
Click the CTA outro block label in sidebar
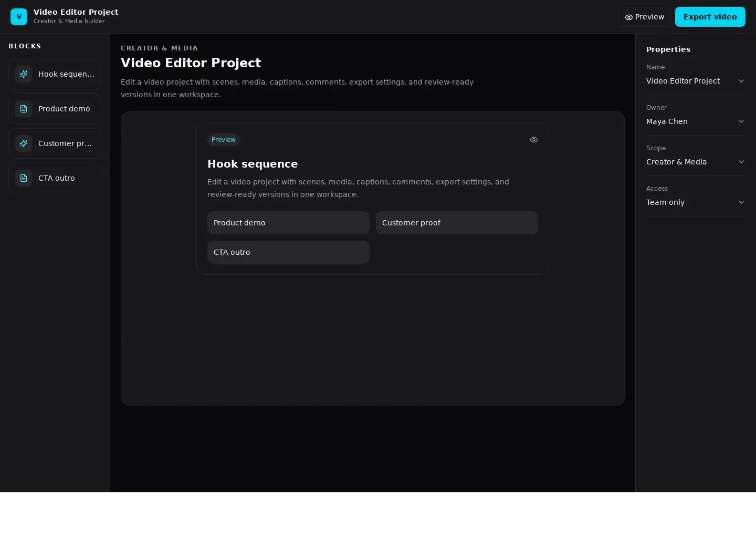(x=57, y=178)
